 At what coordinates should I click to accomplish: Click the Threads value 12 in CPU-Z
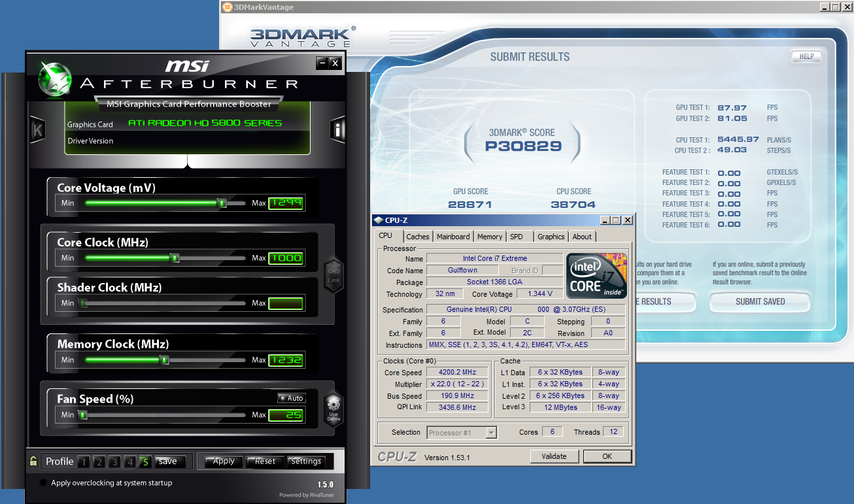[x=614, y=431]
